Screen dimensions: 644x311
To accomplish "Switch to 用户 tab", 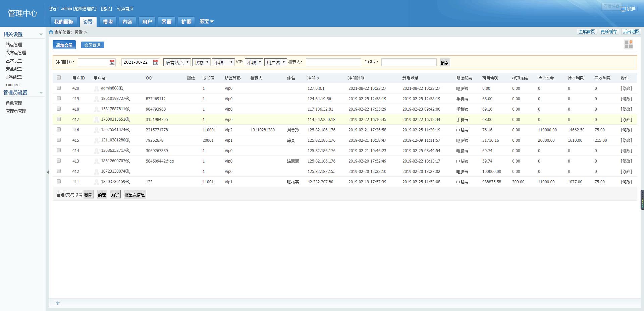I will pos(147,22).
